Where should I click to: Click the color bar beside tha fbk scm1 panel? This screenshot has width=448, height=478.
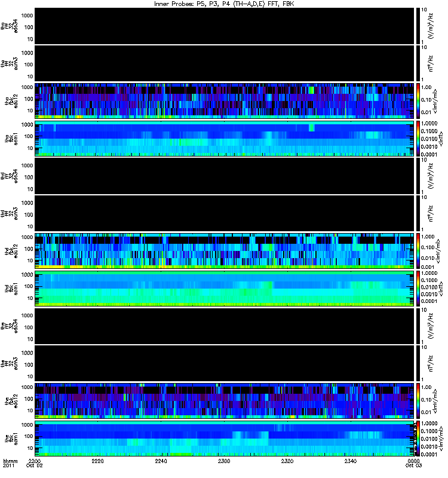pyautogui.click(x=418, y=139)
